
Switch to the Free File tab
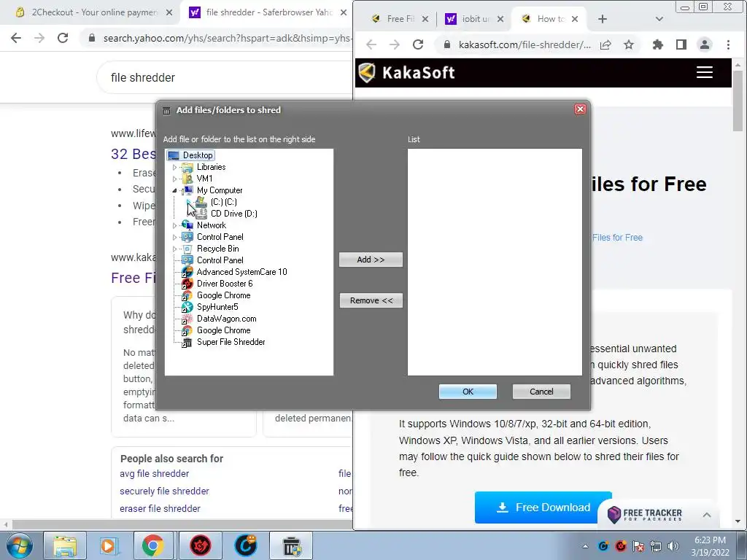(x=400, y=19)
